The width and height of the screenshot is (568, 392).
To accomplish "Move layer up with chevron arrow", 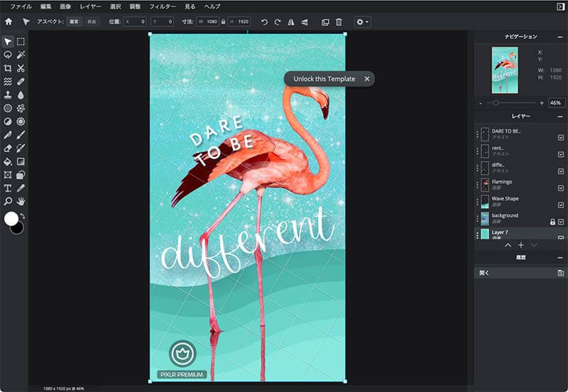I will [x=508, y=246].
